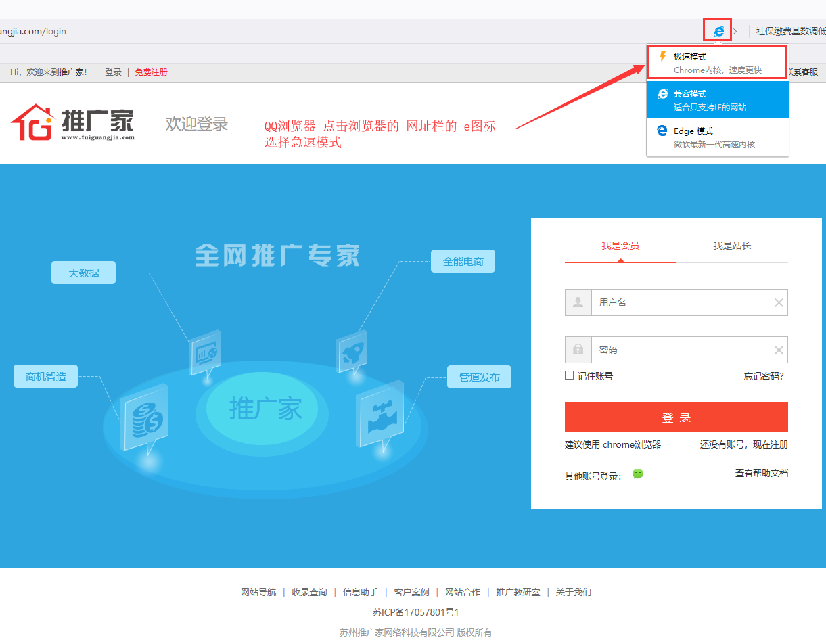826x644 pixels.
Task: Click the user avatar icon in username field
Action: point(578,302)
